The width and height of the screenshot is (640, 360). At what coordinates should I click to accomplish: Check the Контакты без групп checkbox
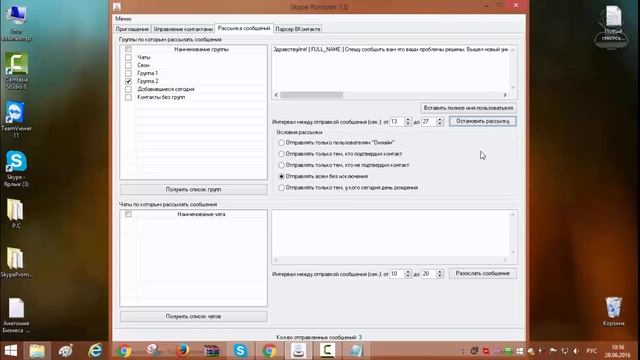click(x=128, y=97)
